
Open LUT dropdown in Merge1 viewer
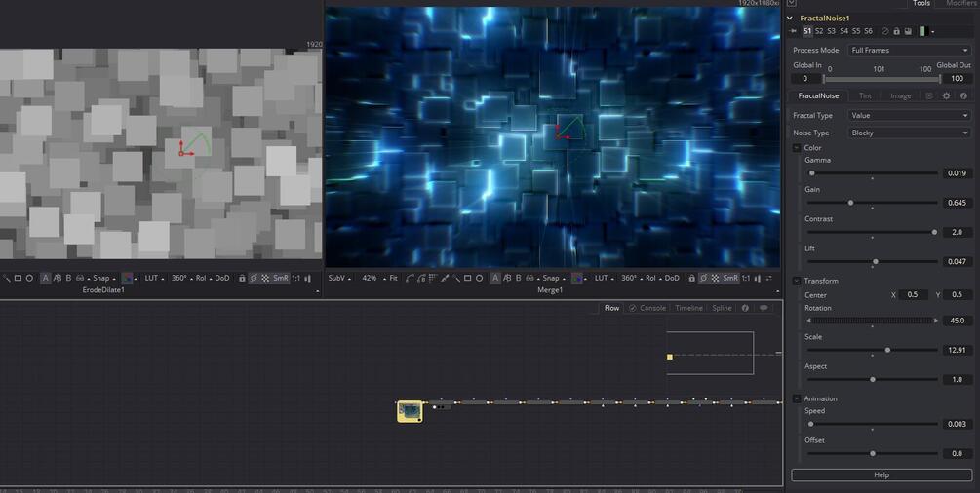click(x=604, y=278)
